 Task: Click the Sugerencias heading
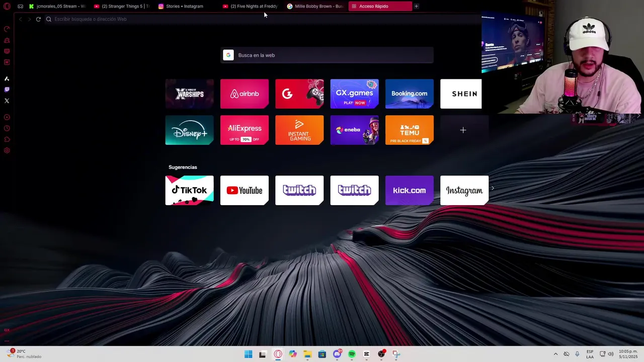click(x=183, y=167)
